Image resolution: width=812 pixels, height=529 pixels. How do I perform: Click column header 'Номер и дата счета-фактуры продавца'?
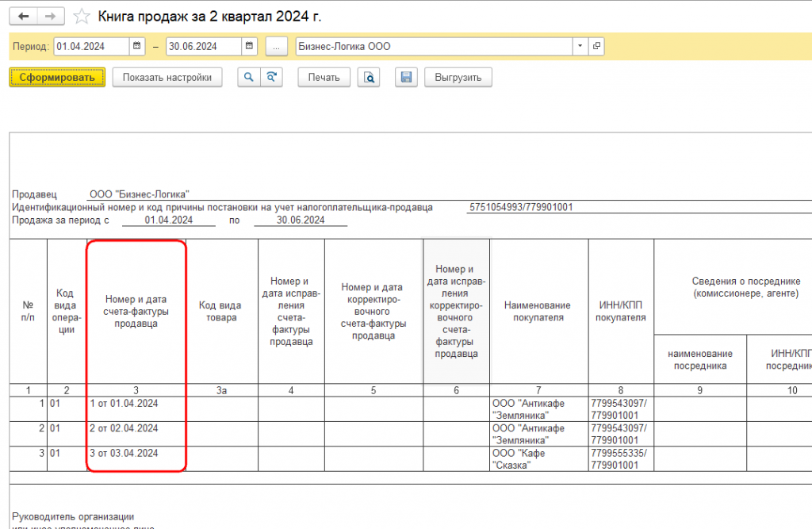pos(136,312)
